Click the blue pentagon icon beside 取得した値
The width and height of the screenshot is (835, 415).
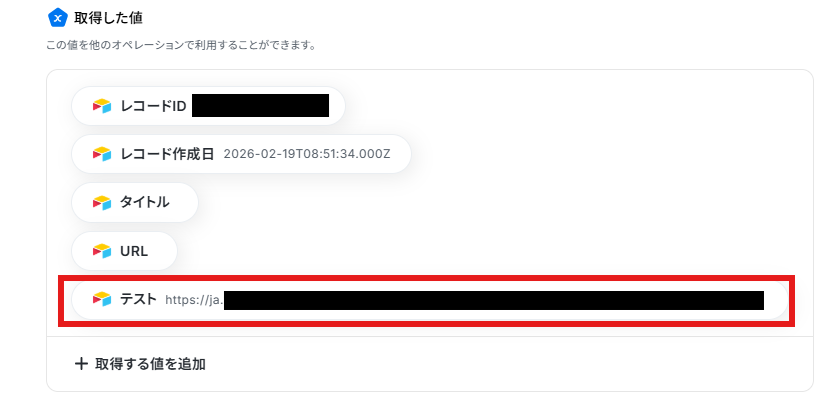(x=58, y=18)
